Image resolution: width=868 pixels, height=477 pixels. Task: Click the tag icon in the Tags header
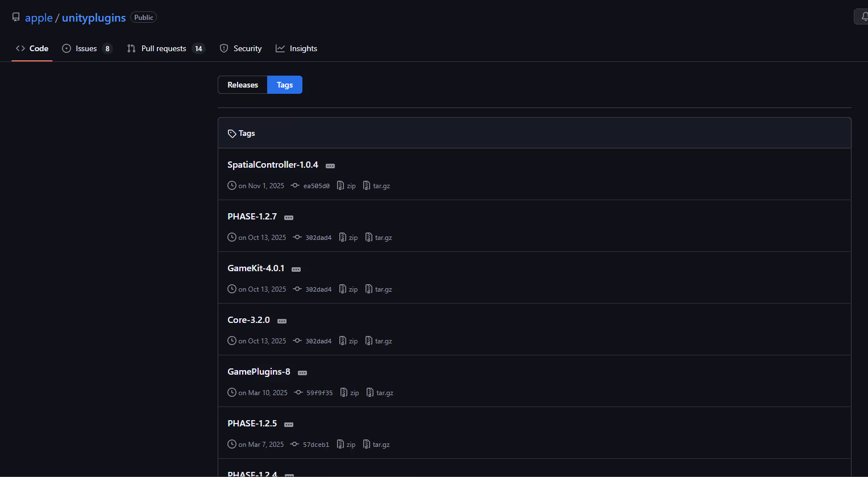click(232, 133)
